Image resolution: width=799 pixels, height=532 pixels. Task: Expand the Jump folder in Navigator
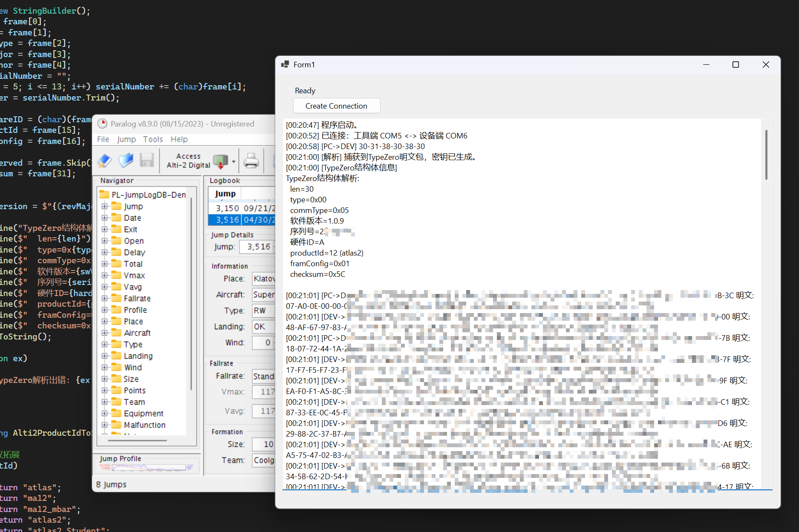tap(105, 206)
